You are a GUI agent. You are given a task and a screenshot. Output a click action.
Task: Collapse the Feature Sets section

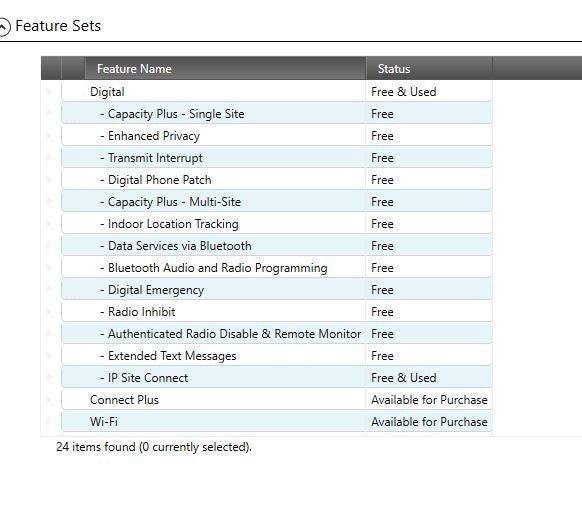click(3, 27)
